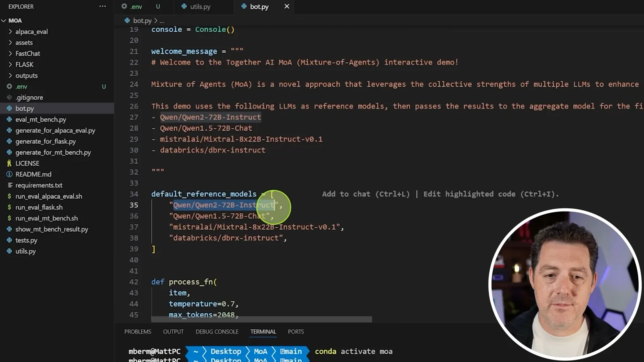Close the bot.py editor tab
Viewport: 644px width, 362px height.
[x=287, y=6]
